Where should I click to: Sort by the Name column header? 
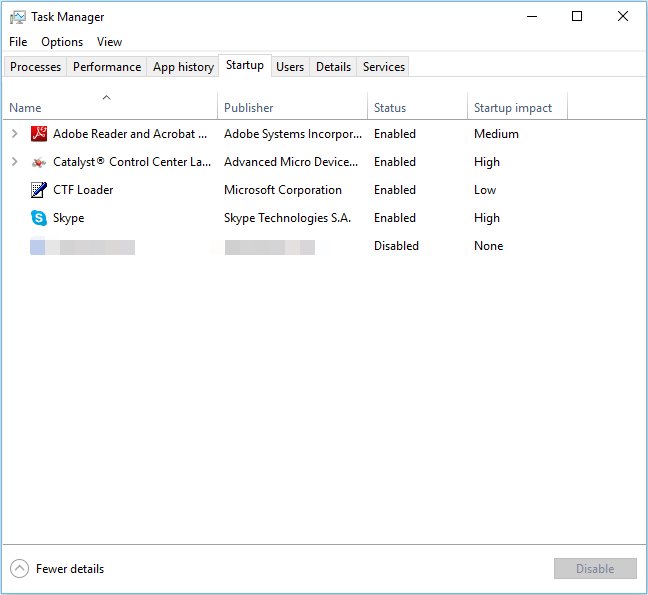[110, 105]
